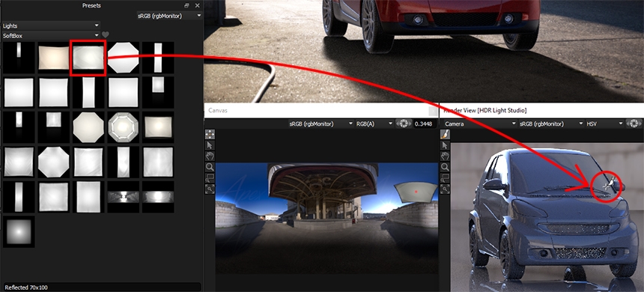Toggle the heart favorite next to SoftBox
Image resolution: width=644 pixels, height=292 pixels.
[106, 35]
